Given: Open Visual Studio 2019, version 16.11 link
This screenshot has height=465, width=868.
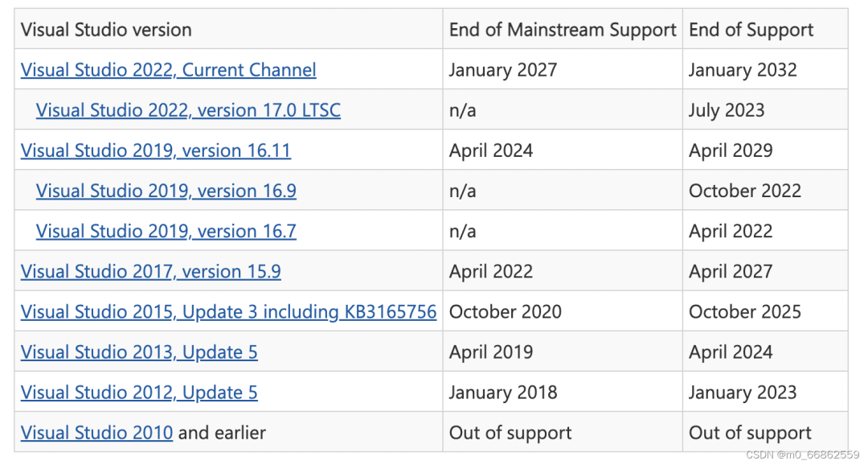Looking at the screenshot, I should tap(155, 150).
